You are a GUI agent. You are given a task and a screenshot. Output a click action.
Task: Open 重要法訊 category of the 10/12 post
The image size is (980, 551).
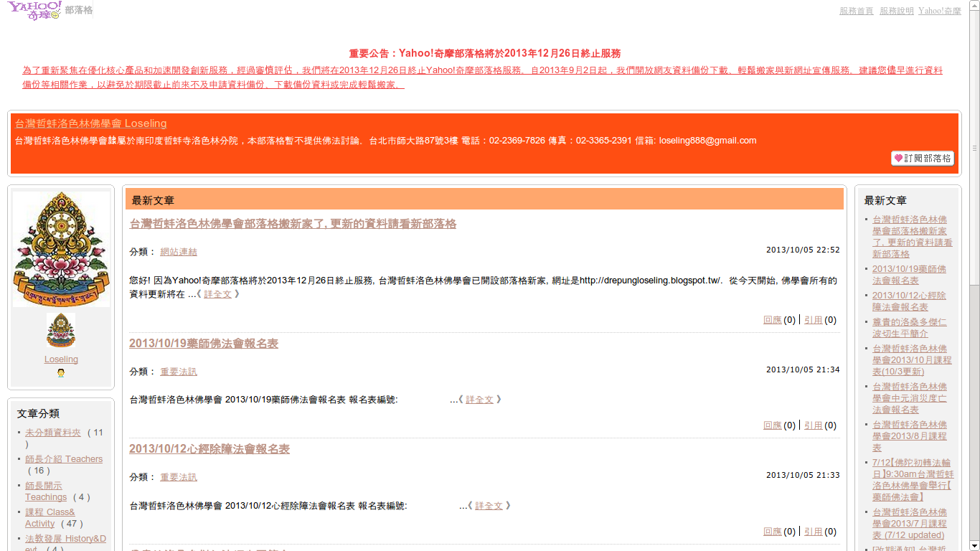(x=179, y=477)
